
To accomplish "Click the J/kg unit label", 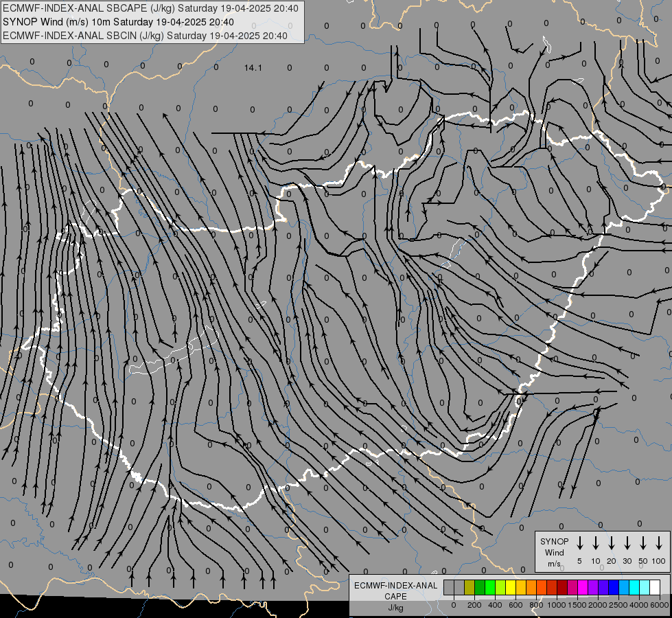I will tap(395, 608).
